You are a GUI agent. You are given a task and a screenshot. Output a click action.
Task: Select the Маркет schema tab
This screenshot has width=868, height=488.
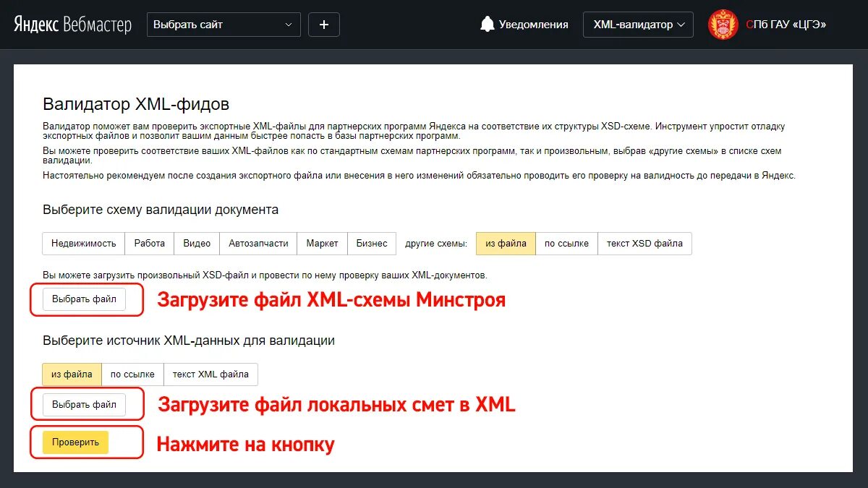[322, 244]
